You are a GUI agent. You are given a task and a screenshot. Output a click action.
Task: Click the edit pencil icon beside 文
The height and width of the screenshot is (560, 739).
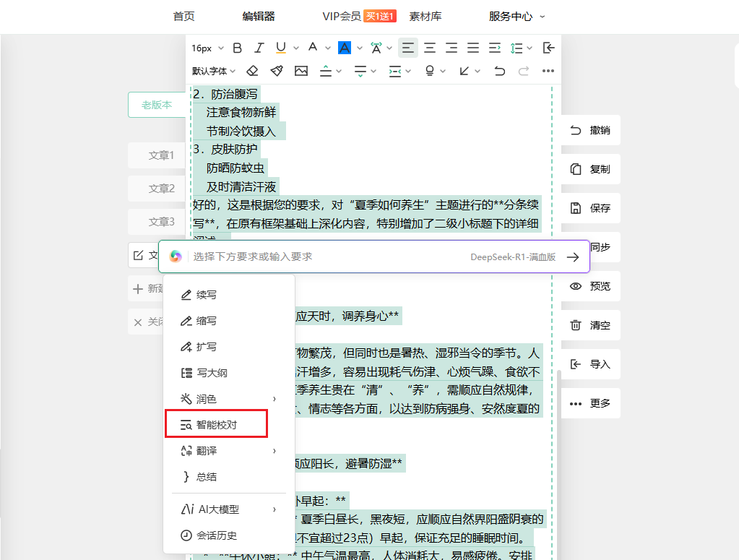(x=138, y=256)
